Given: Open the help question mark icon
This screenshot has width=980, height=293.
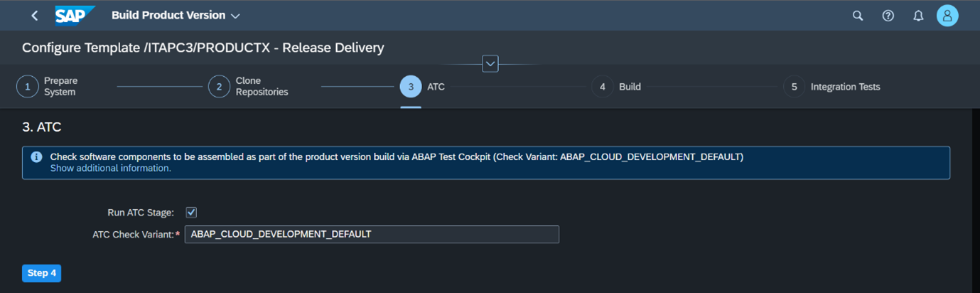Looking at the screenshot, I should coord(888,16).
